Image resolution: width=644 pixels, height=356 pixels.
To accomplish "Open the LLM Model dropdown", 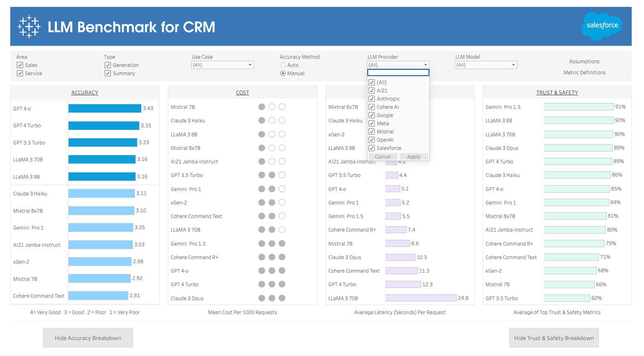I will (x=486, y=65).
